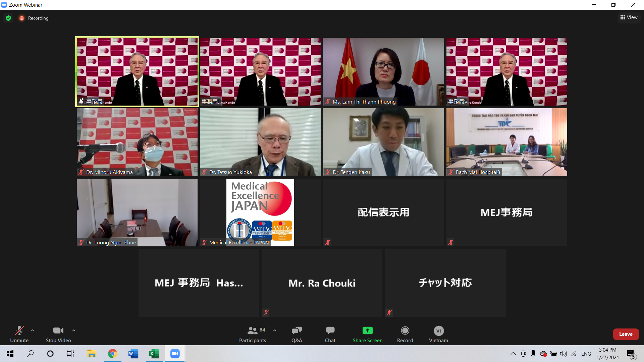
Task: Open View layout menu
Action: 629,17
